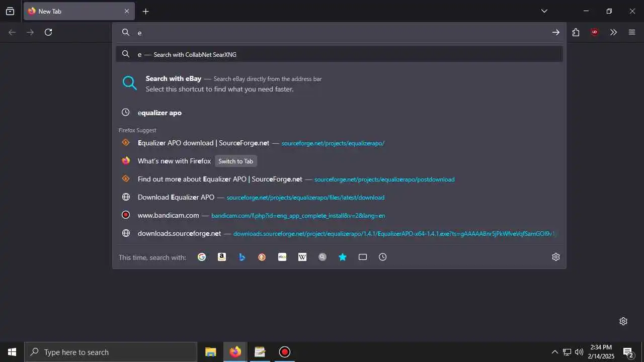Click the taskbar clock showing 2:34 PM

point(602,352)
